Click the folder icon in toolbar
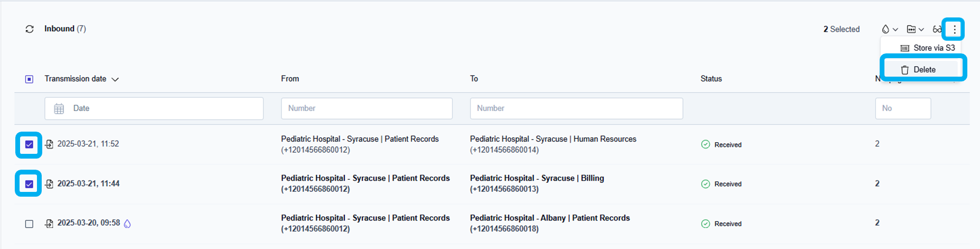Viewport: 980px width, 249px height. coord(911,30)
